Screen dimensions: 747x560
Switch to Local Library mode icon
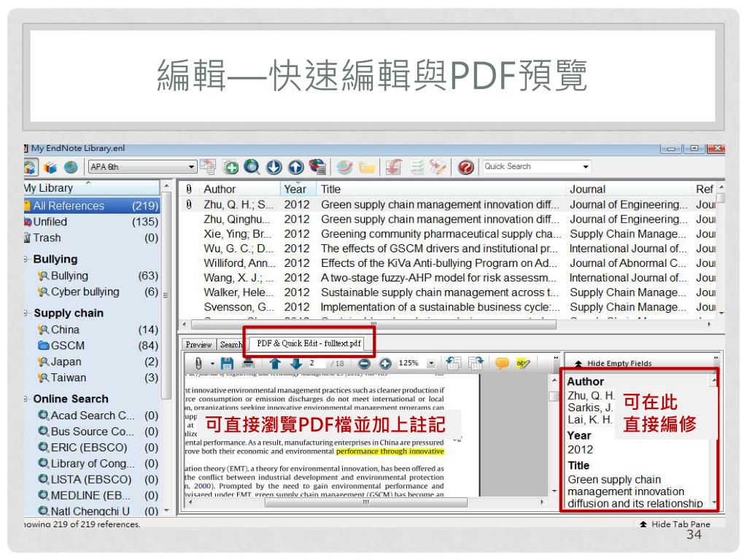(31, 167)
